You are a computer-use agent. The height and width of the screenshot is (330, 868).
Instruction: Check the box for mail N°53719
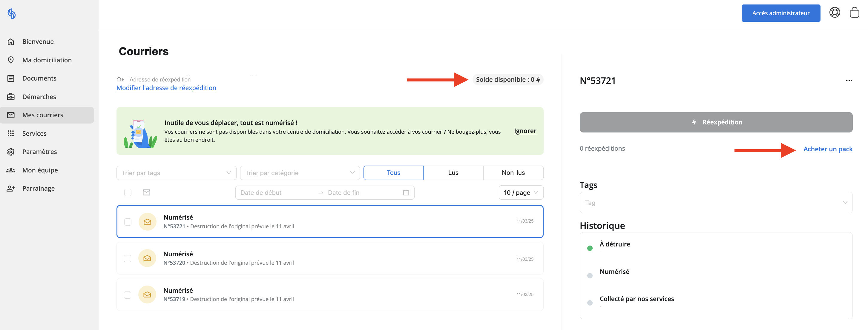coord(128,295)
